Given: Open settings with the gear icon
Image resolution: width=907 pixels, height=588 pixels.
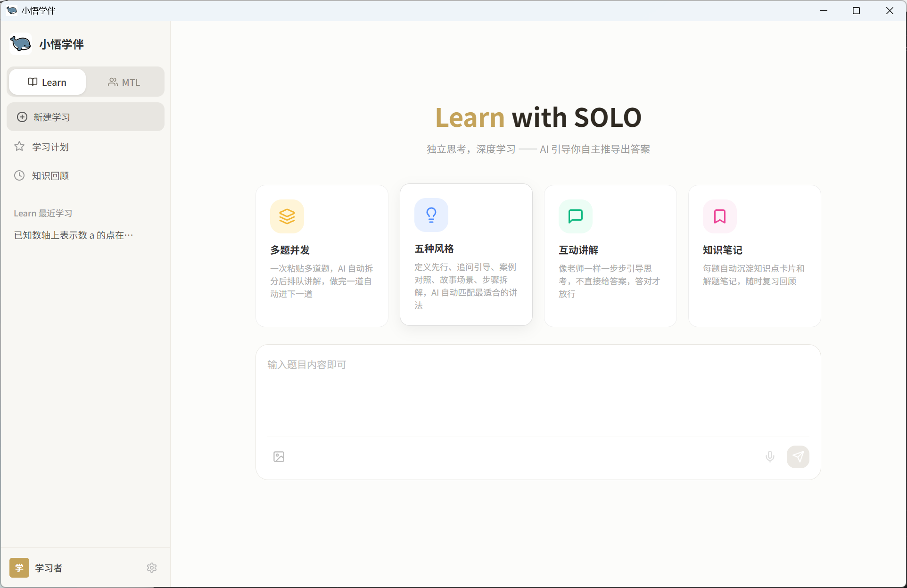Looking at the screenshot, I should point(152,568).
